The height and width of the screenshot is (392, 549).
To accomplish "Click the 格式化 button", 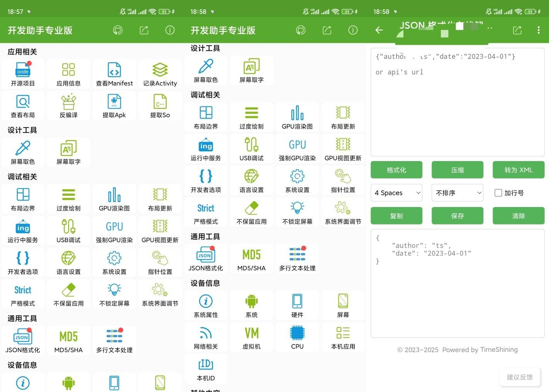I will click(x=396, y=170).
